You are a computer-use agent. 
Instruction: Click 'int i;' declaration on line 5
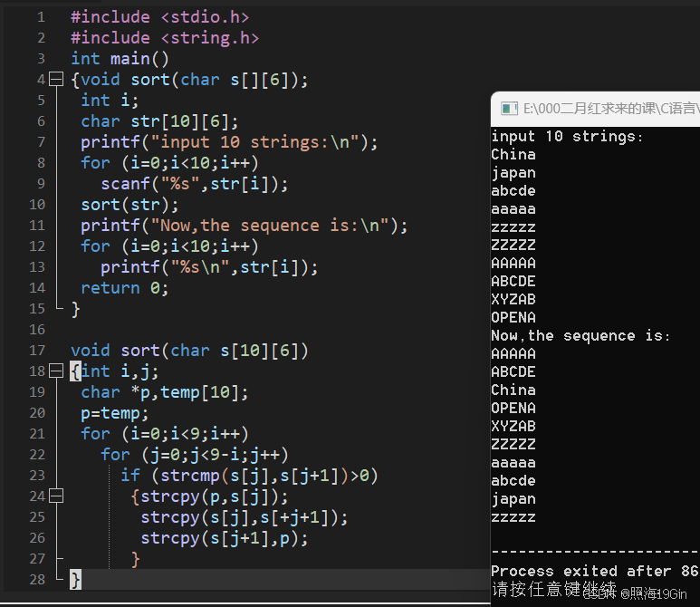click(110, 101)
